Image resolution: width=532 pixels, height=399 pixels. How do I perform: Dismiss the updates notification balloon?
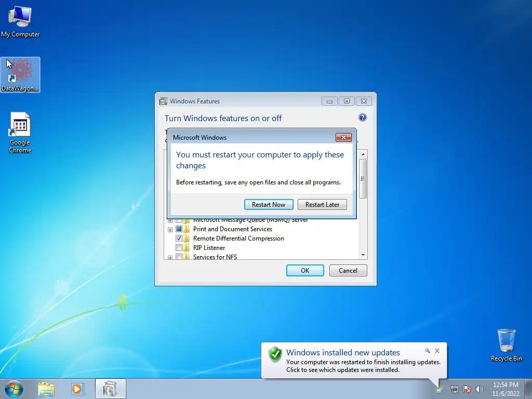[437, 351]
